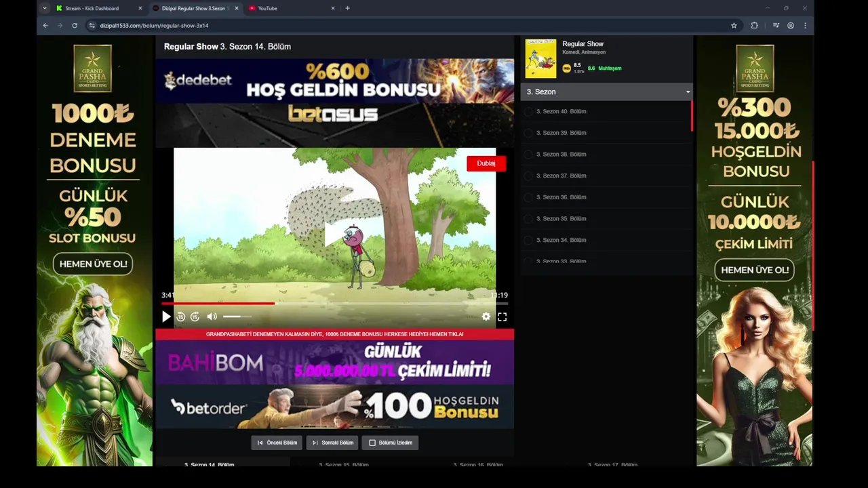Select 3. Sezon 39. Bölüm
Image resolution: width=868 pixels, height=488 pixels.
click(x=561, y=133)
